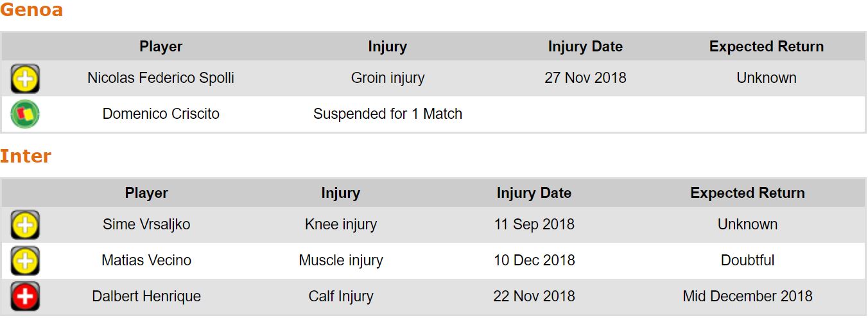Click yellow injury icon beside Matias Vecino
Screen dimensions: 868x318
point(25,261)
